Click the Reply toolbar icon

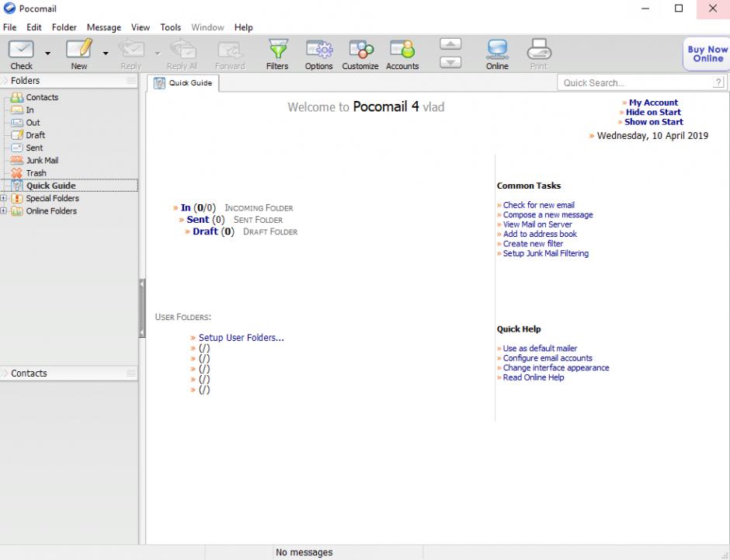(130, 50)
